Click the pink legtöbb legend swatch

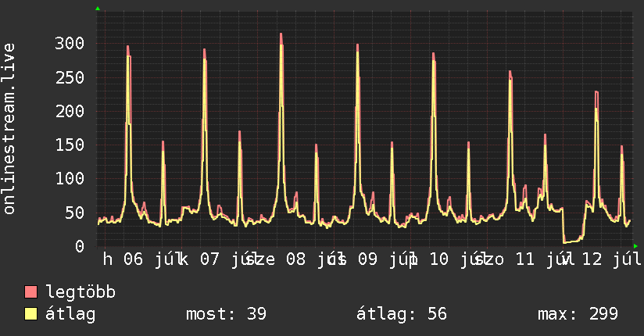coord(30,291)
